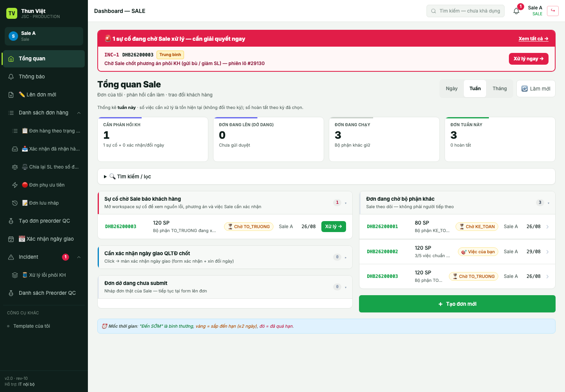The height and width of the screenshot is (392, 565).
Task: Click the logout icon button
Action: 553,11
